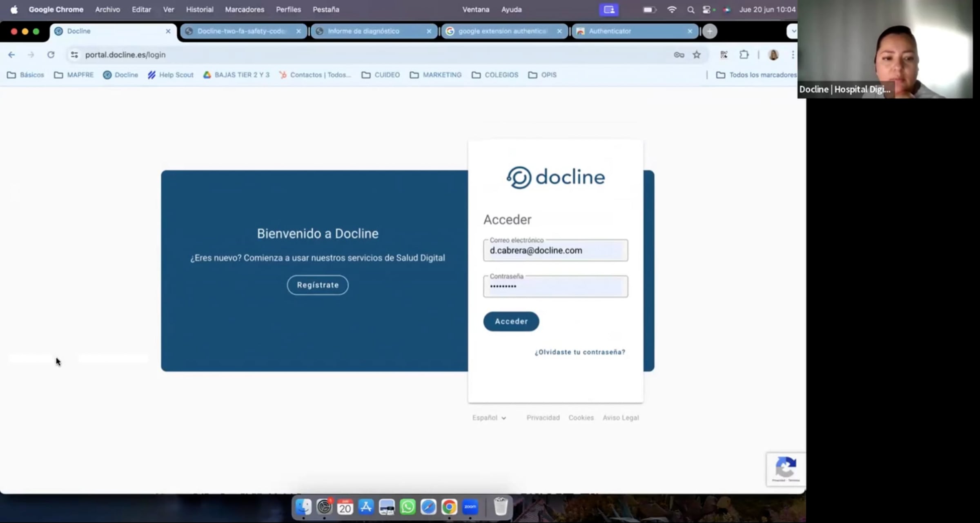Click the site information icon in address bar
The width and height of the screenshot is (980, 523).
[74, 55]
